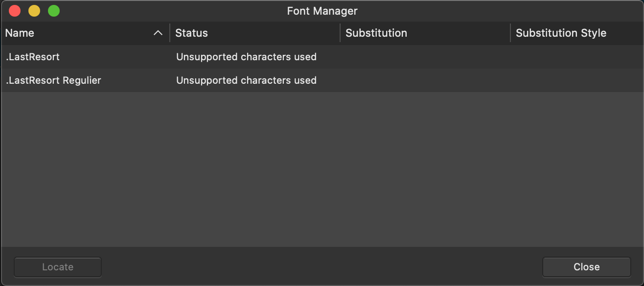644x286 pixels.
Task: Minimize Font Manager with the yellow button
Action: click(x=34, y=11)
